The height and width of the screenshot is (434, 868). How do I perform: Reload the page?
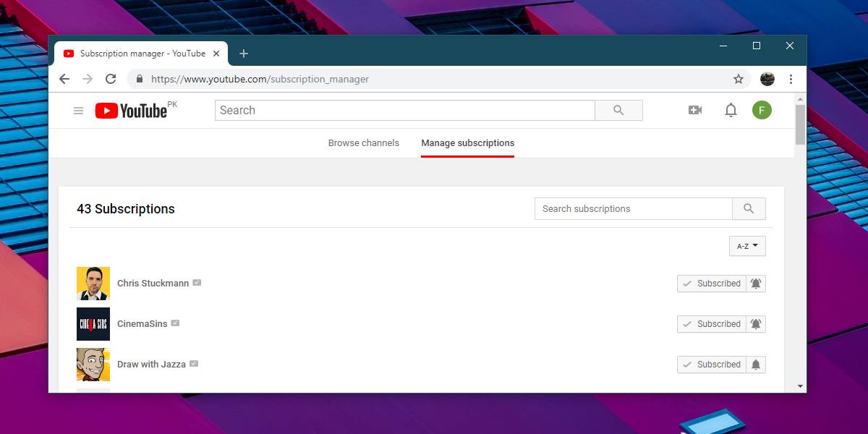pyautogui.click(x=111, y=79)
